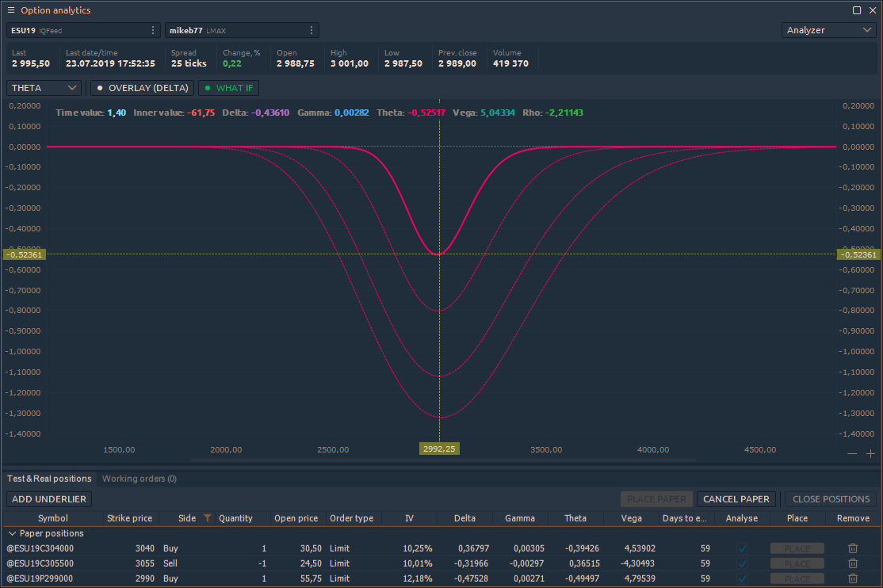Click the PLACE PAPER button
The image size is (883, 588).
pos(656,499)
